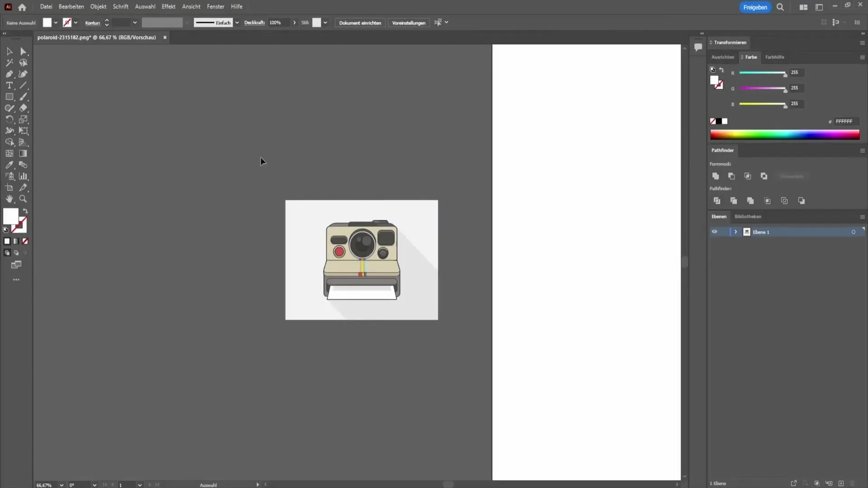The height and width of the screenshot is (488, 868).
Task: Switch to the Bibliotheken tab
Action: 748,216
